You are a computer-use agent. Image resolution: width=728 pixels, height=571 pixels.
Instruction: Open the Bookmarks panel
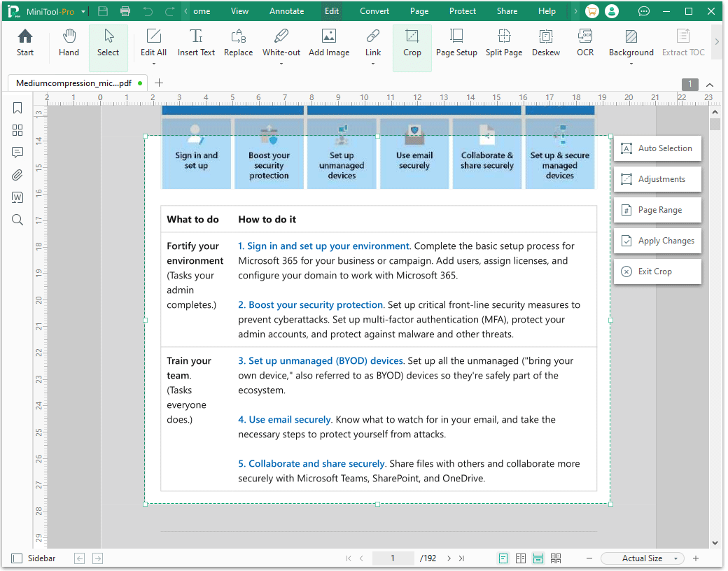(17, 108)
